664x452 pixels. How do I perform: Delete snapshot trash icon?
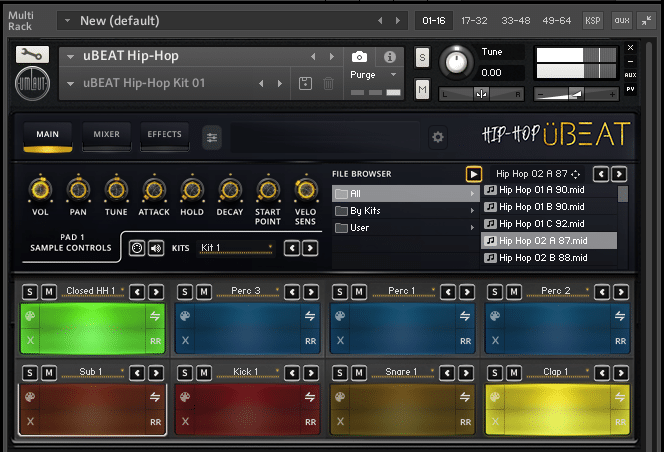328,83
